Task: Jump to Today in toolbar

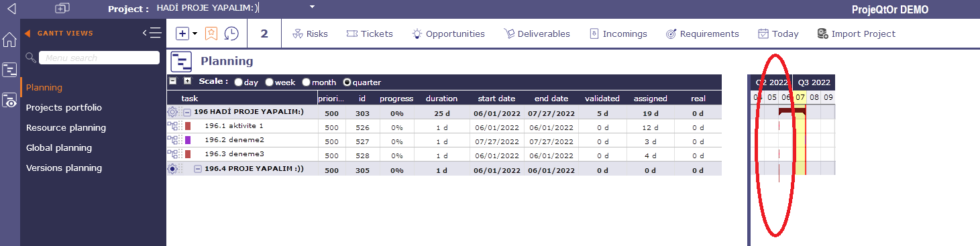Action: 778,34
